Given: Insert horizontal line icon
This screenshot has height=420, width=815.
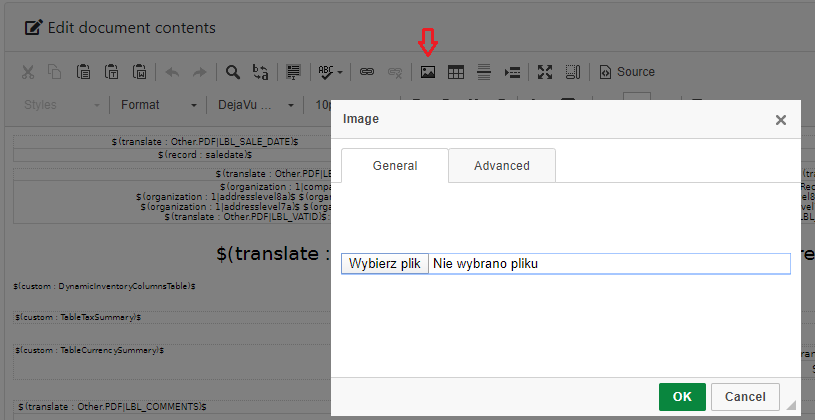Looking at the screenshot, I should tap(484, 72).
